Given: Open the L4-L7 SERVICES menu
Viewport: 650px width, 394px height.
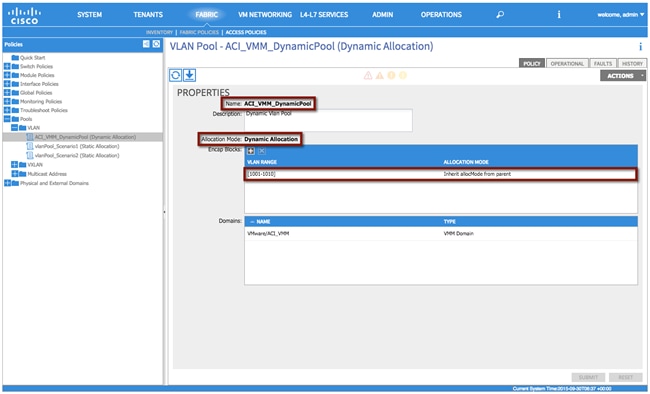Looking at the screenshot, I should (x=324, y=15).
